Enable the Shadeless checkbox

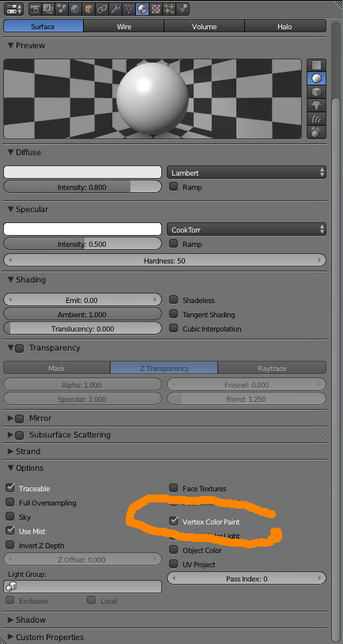click(x=174, y=300)
